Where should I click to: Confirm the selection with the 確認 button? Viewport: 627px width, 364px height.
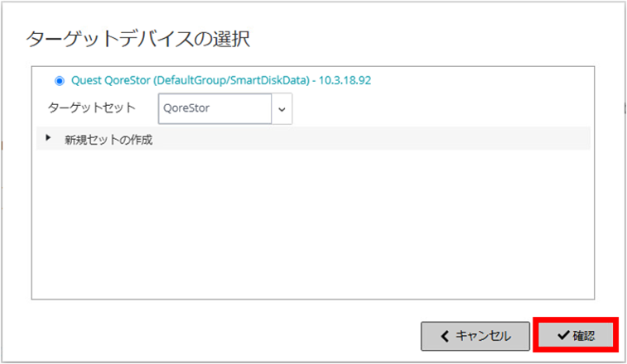tap(576, 336)
